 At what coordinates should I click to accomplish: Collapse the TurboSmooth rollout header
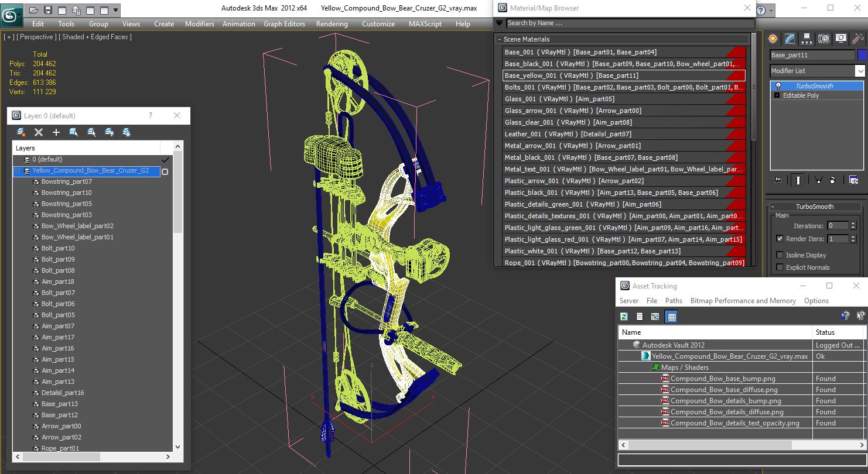pos(814,207)
